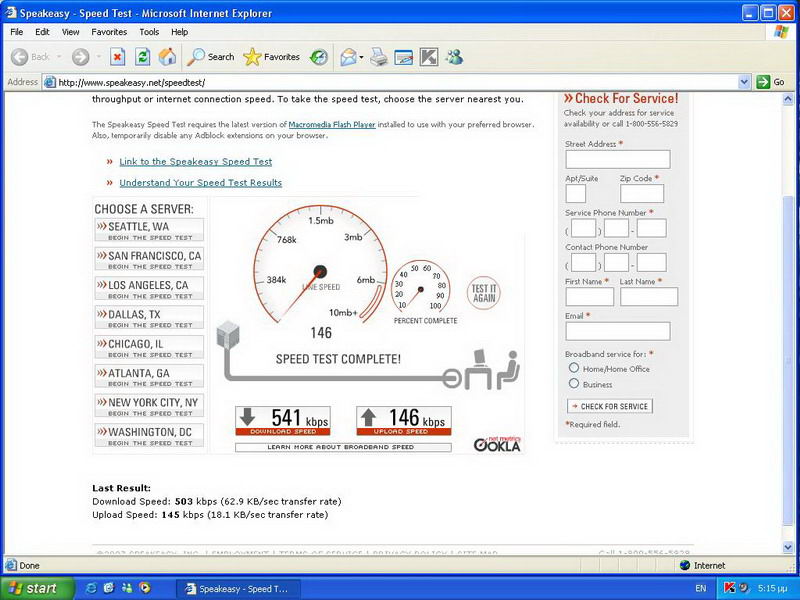Screen dimensions: 800x600
Task: Click the Mail envelope icon
Action: pos(348,57)
